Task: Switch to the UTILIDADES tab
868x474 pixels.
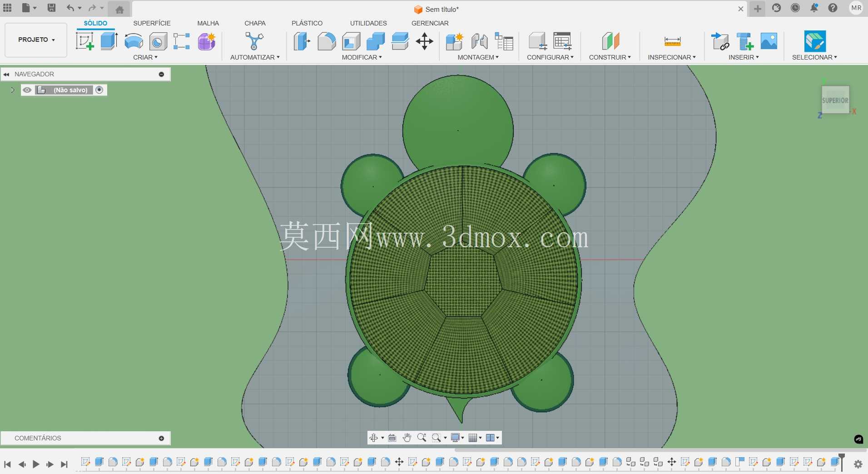Action: pyautogui.click(x=368, y=23)
